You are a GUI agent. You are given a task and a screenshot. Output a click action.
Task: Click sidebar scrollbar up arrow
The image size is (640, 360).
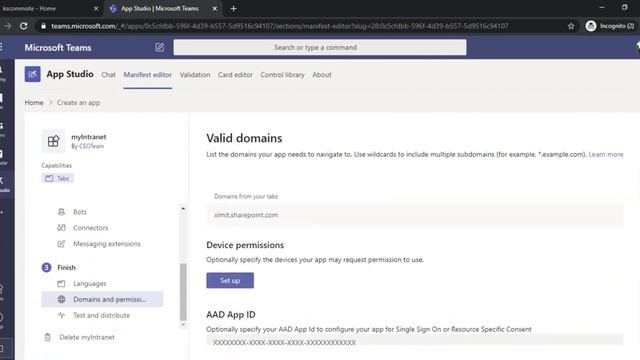[x=183, y=209]
